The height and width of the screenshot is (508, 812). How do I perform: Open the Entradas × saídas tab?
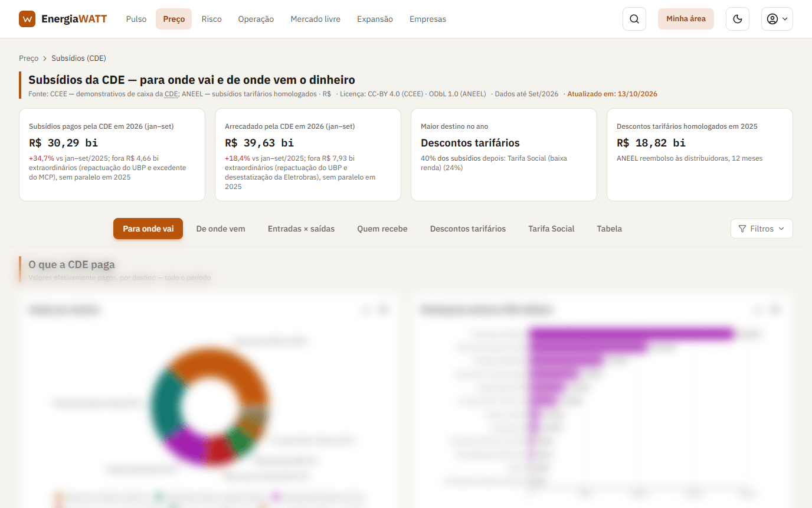[301, 229]
